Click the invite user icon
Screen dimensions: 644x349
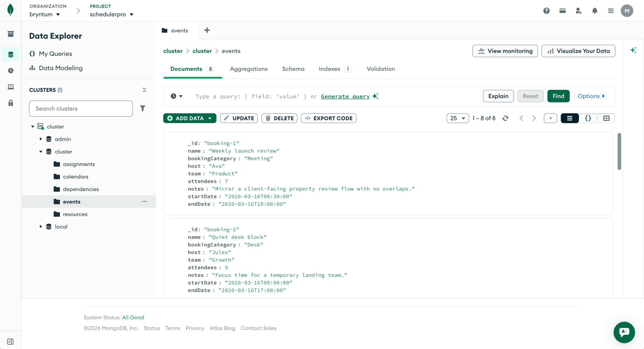[578, 11]
